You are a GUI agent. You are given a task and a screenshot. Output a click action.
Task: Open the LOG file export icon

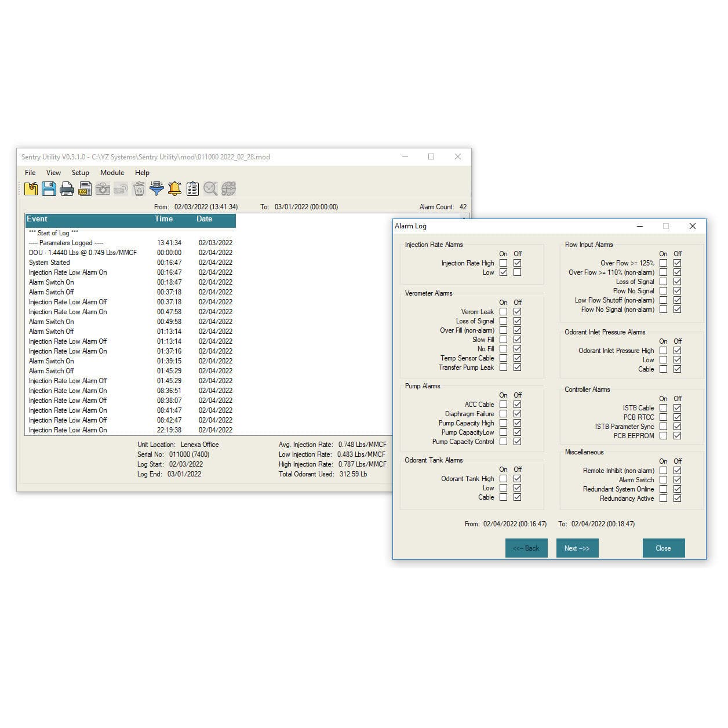coord(85,188)
